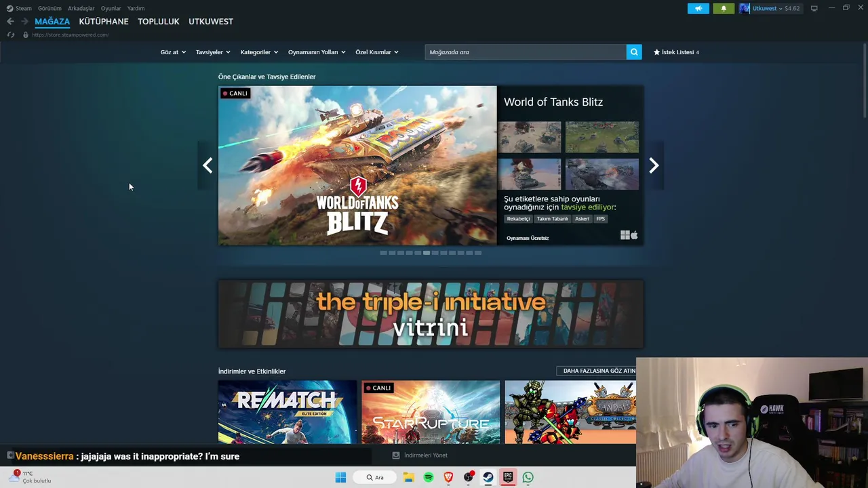Open the World of Tanks Blitz main banner
Image resolution: width=868 pixels, height=488 pixels.
coord(357,165)
